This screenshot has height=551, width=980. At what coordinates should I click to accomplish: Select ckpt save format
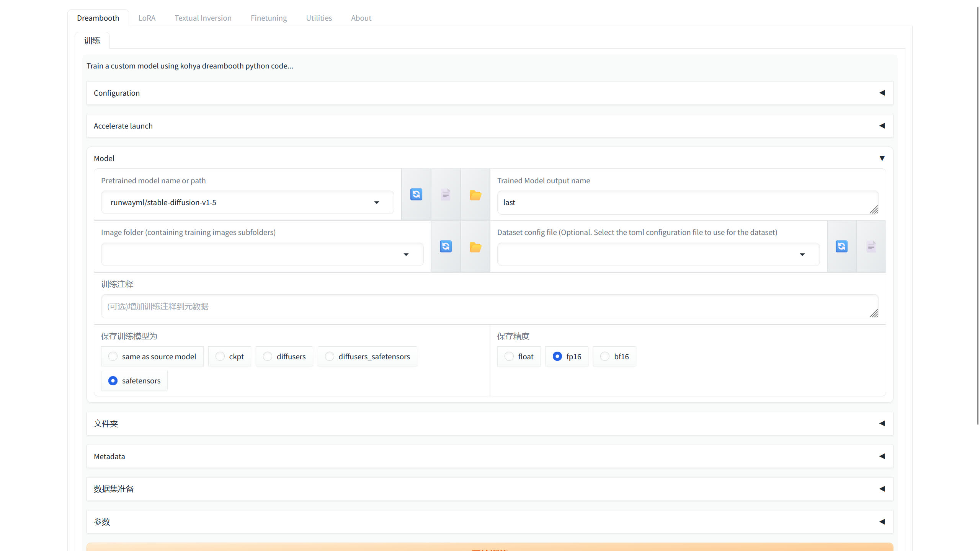pos(229,357)
